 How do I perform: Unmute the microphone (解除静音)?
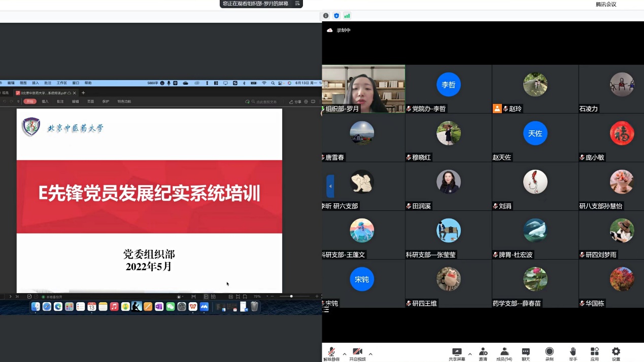(x=331, y=353)
